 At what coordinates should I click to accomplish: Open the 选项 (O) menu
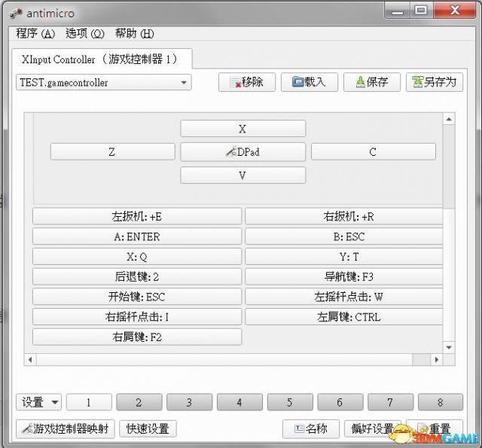pyautogui.click(x=85, y=33)
